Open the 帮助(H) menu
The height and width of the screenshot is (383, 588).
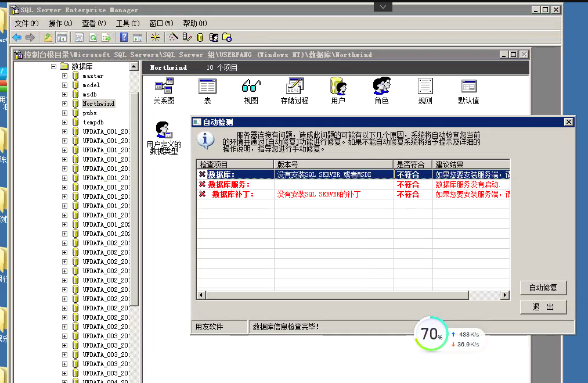click(195, 23)
